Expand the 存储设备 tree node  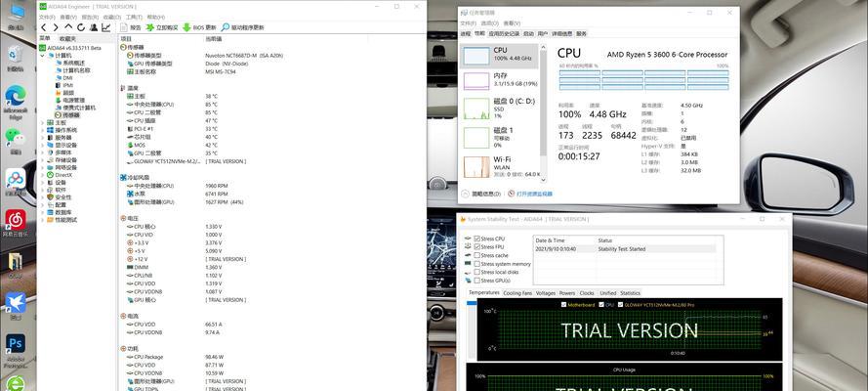(43, 160)
